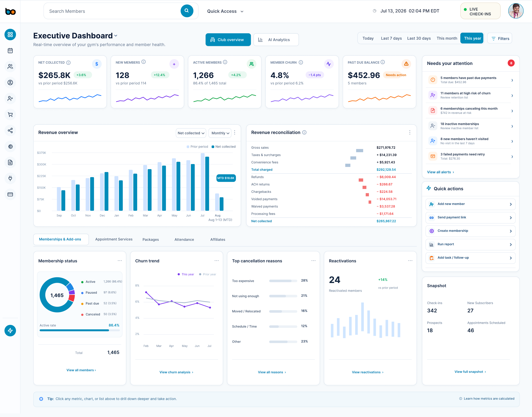Click the info icon beside New Members

coord(143,62)
